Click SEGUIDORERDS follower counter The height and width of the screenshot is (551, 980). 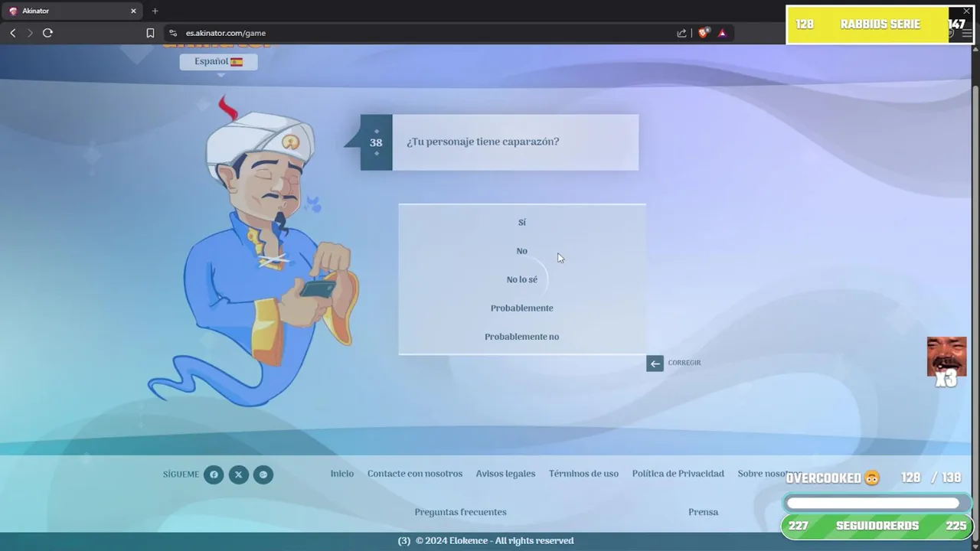[876, 526]
